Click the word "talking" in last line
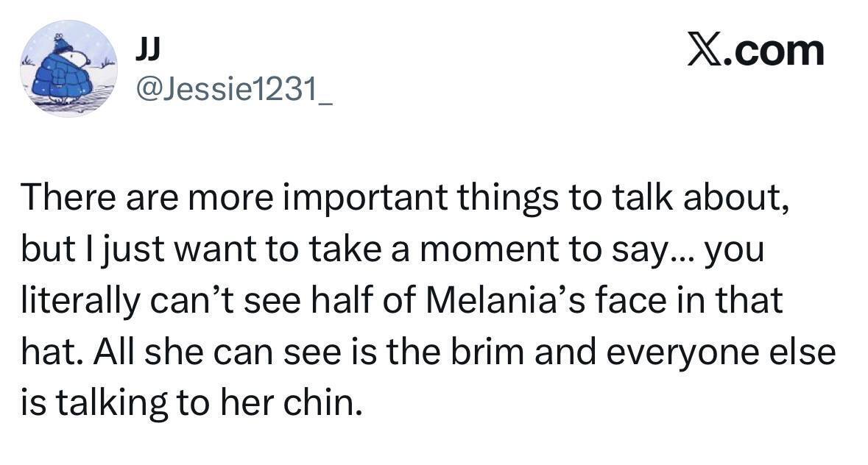This screenshot has width=868, height=465. pyautogui.click(x=110, y=405)
